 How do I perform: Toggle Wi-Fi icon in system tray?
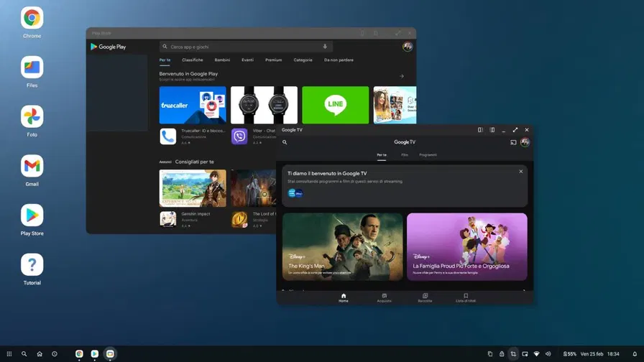click(x=536, y=354)
